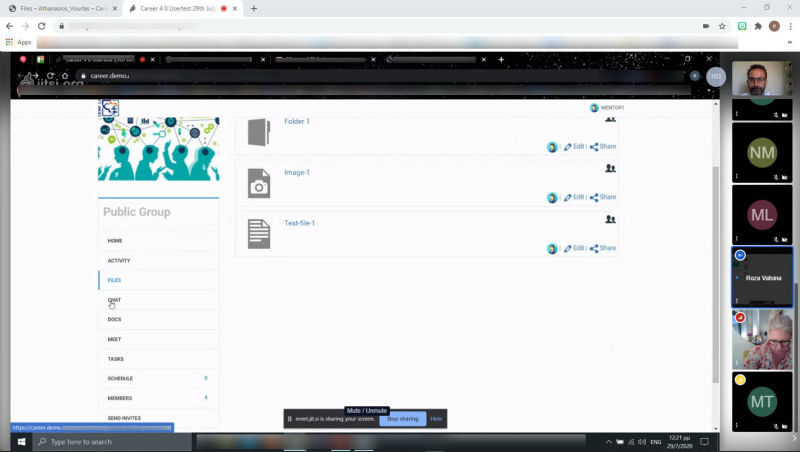
Task: Open the Test-file-1 file link
Action: [299, 223]
